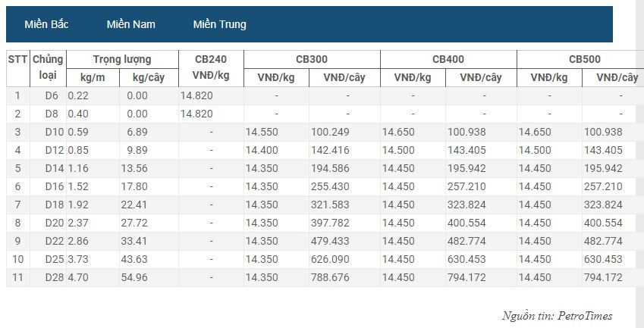Click the Chủng loại header
Image resolution: width=644 pixels, height=328 pixels.
click(48, 68)
